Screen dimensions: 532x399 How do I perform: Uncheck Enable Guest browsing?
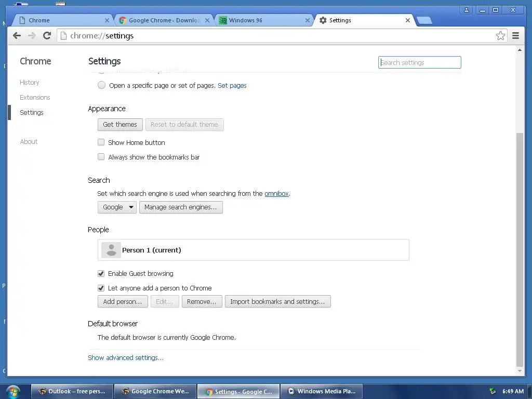[x=101, y=273]
